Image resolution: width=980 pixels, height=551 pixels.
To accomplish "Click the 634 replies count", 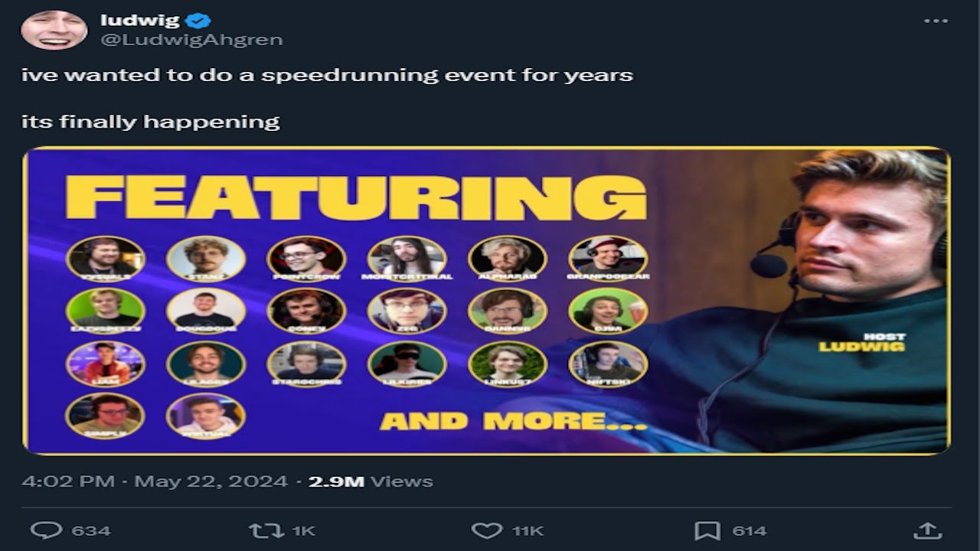I will click(91, 530).
